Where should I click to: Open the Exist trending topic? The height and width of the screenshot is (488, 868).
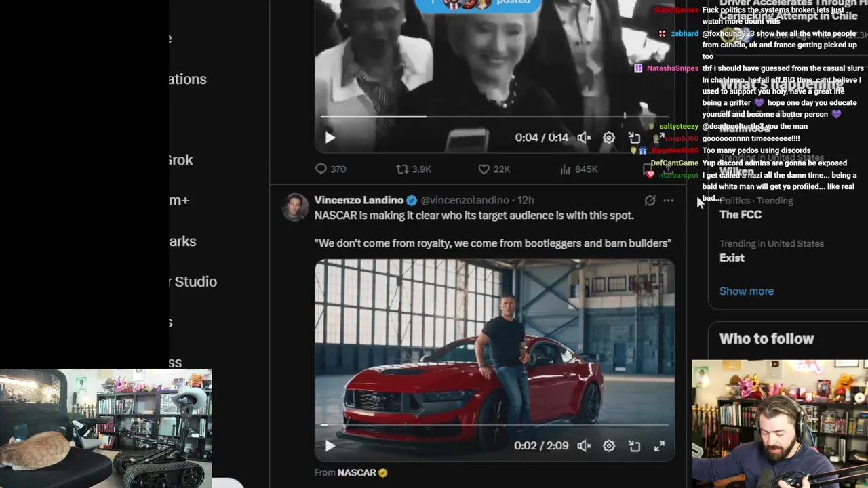pyautogui.click(x=732, y=258)
